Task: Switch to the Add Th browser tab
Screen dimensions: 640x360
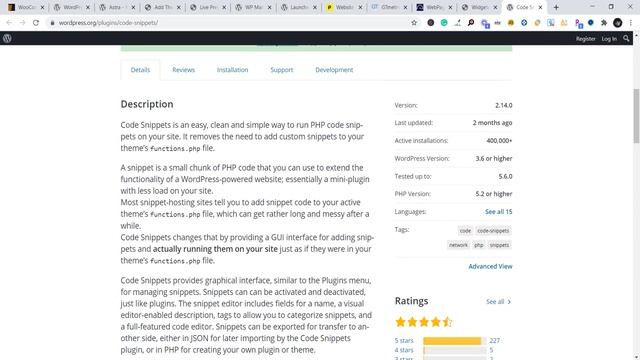Action: [163, 7]
